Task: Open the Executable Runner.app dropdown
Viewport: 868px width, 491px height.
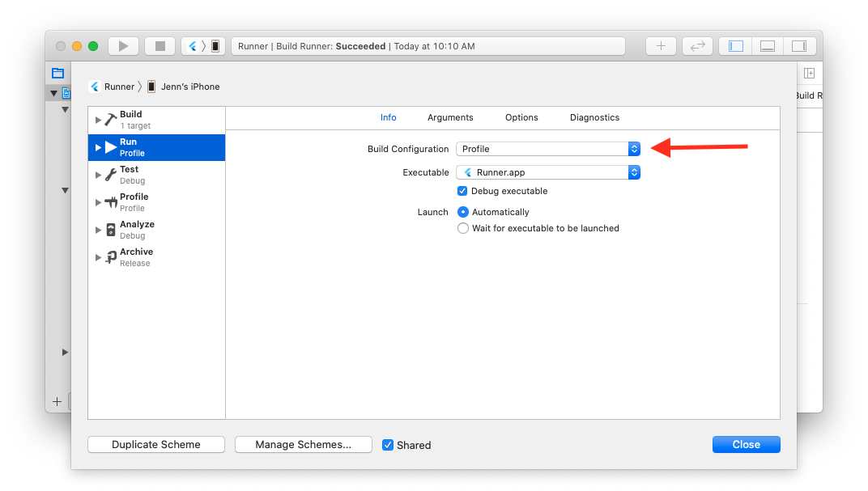Action: click(x=548, y=172)
